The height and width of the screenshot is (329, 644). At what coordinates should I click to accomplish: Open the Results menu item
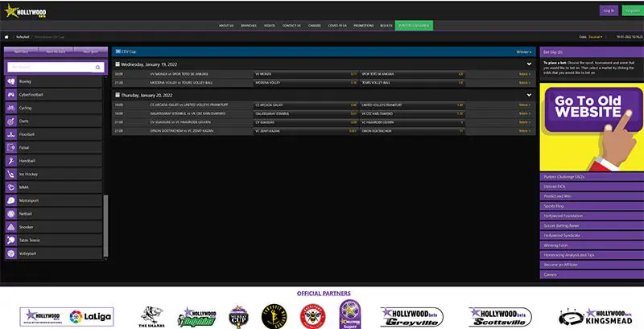pos(386,26)
